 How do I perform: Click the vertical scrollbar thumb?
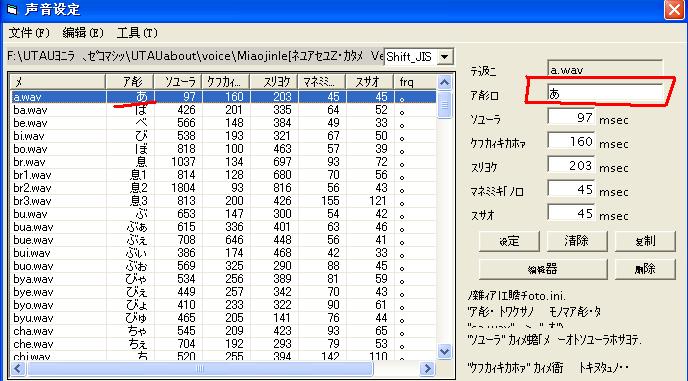coord(444,104)
